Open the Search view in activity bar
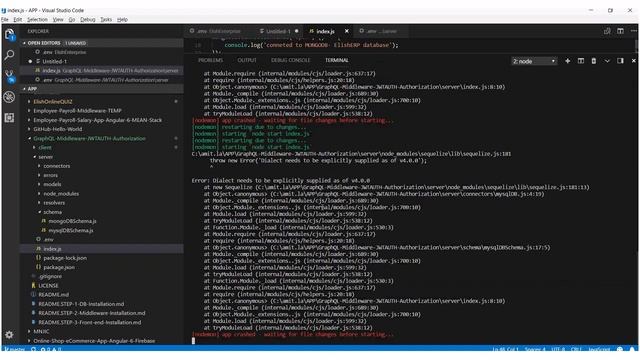Viewport: 640px width, 360px height. pos(9,55)
